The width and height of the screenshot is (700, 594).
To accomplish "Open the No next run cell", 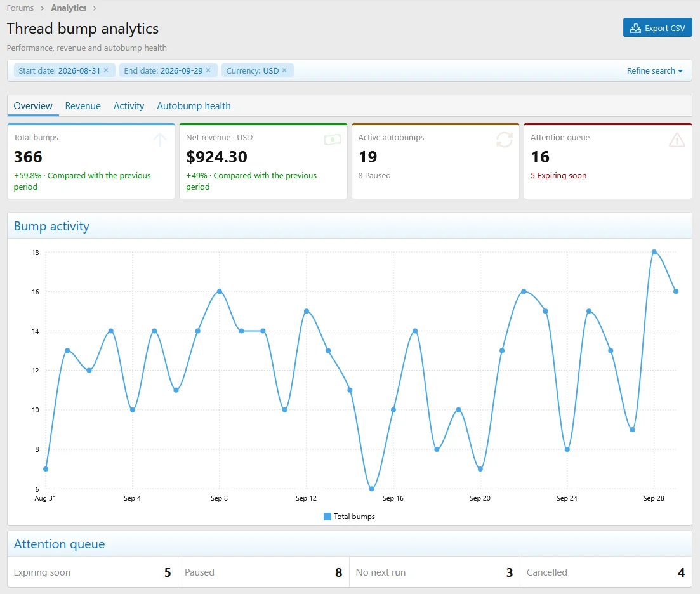I will (x=434, y=572).
